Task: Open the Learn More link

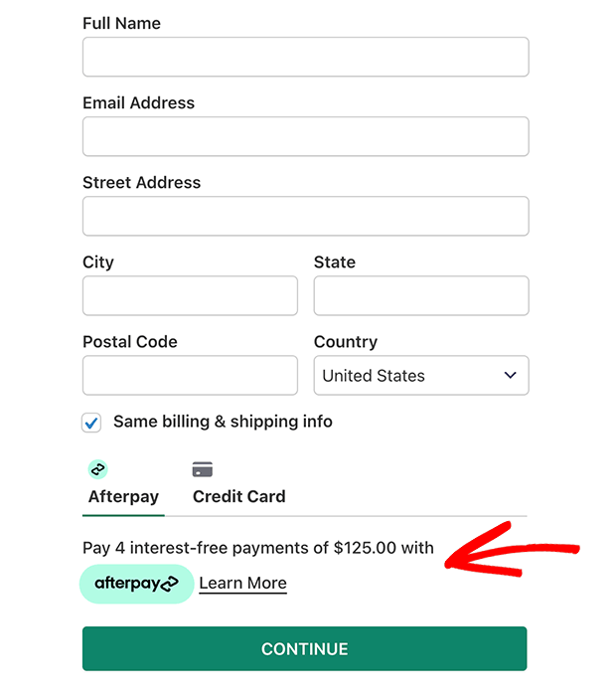Action: pyautogui.click(x=243, y=583)
